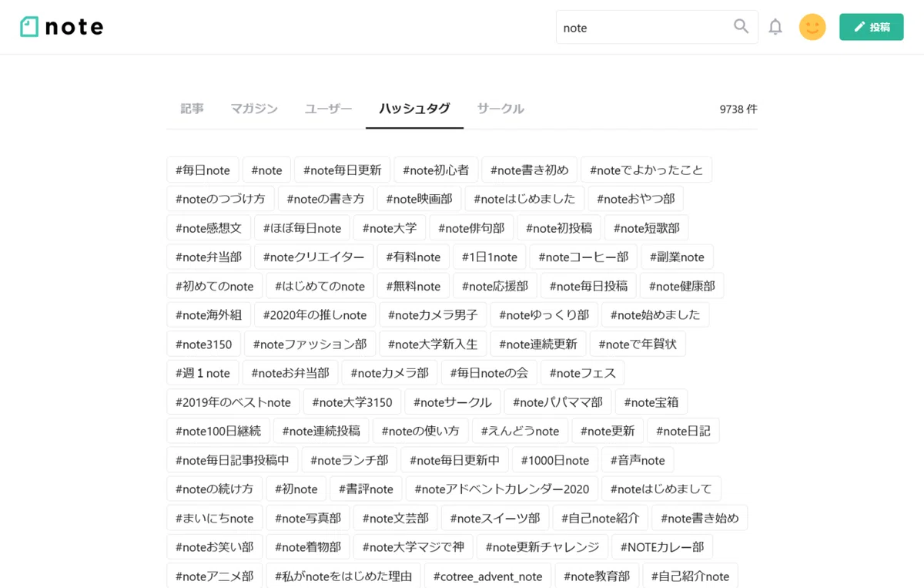
Task: Open the #noteカメラ男子 hashtag
Action: pos(434,314)
